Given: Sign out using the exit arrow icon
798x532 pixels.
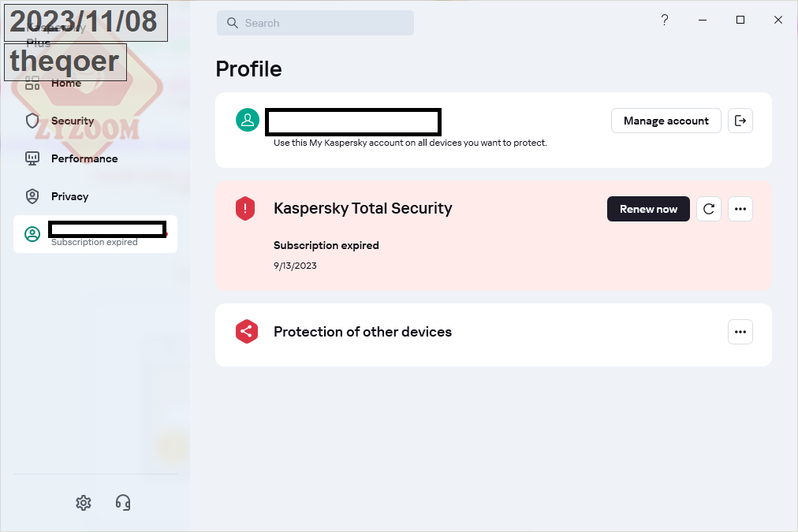Looking at the screenshot, I should point(740,121).
